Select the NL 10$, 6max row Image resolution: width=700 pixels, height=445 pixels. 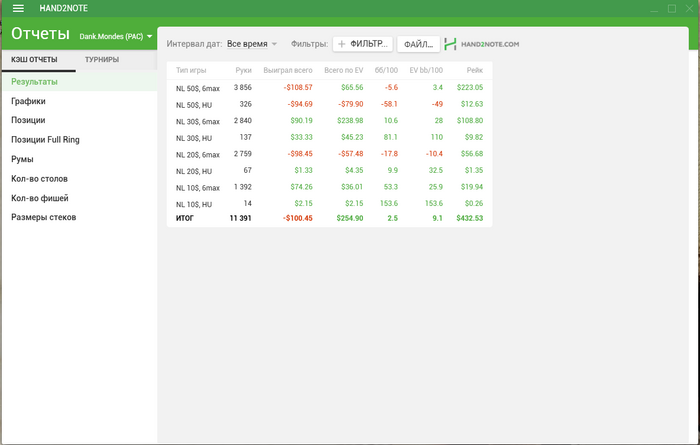pyautogui.click(x=329, y=187)
